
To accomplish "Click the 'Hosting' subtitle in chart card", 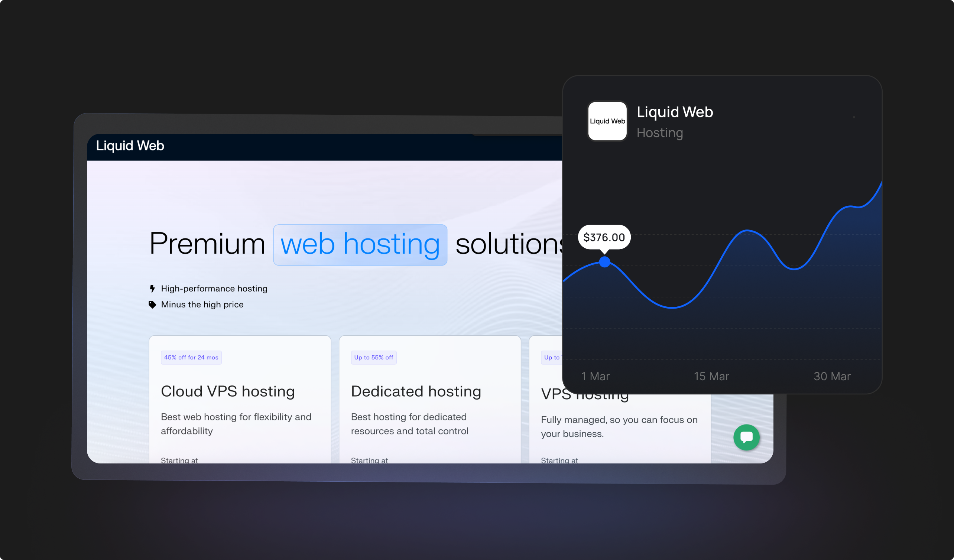I will click(659, 133).
